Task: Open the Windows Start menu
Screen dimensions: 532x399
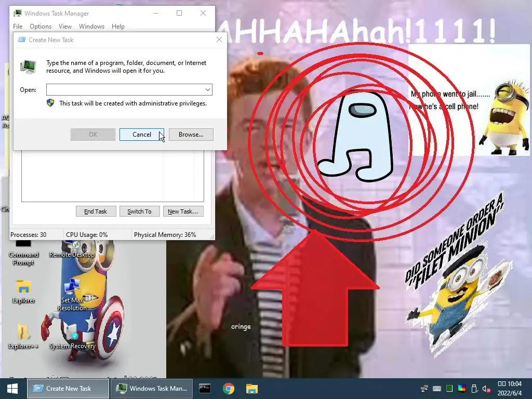Action: click(12, 389)
